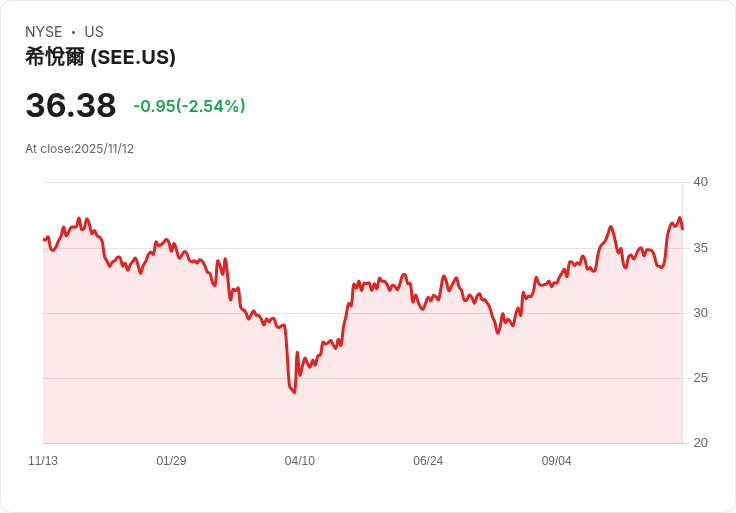The height and width of the screenshot is (513, 736).
Task: Select the 06/24 date axis label
Action: pyautogui.click(x=428, y=461)
